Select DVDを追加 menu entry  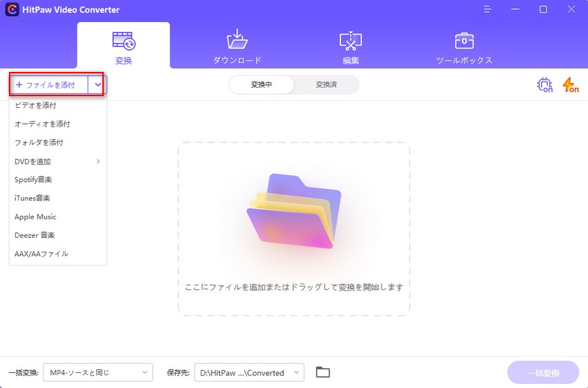click(x=58, y=162)
